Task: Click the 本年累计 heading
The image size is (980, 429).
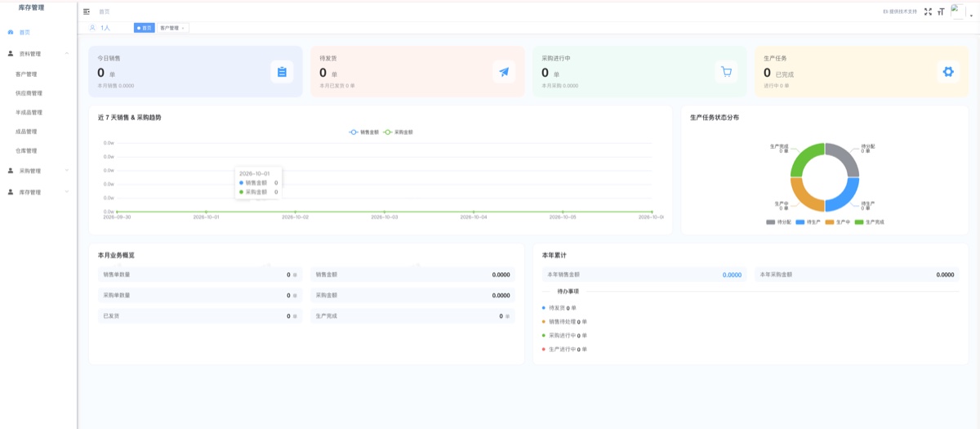Action: click(554, 255)
